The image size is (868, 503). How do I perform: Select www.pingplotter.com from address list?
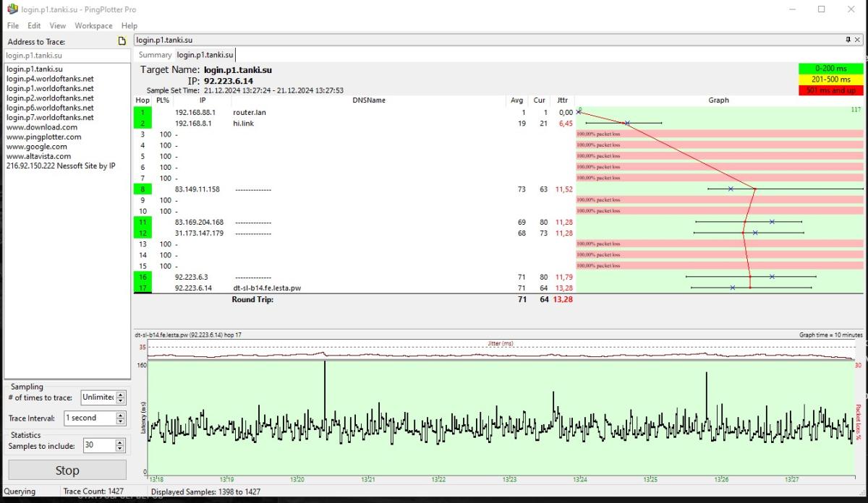pos(43,137)
